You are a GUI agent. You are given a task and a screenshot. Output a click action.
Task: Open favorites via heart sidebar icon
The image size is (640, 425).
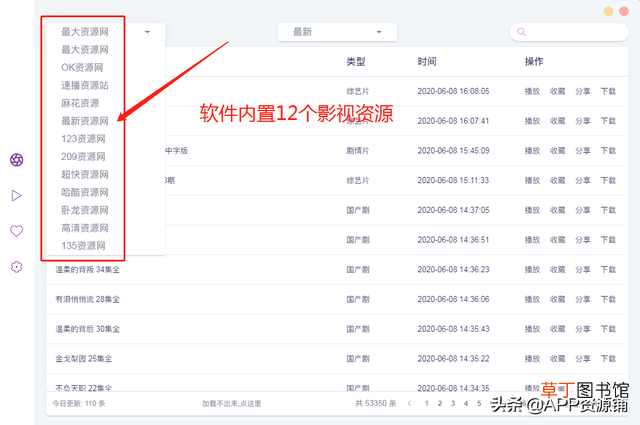16,231
